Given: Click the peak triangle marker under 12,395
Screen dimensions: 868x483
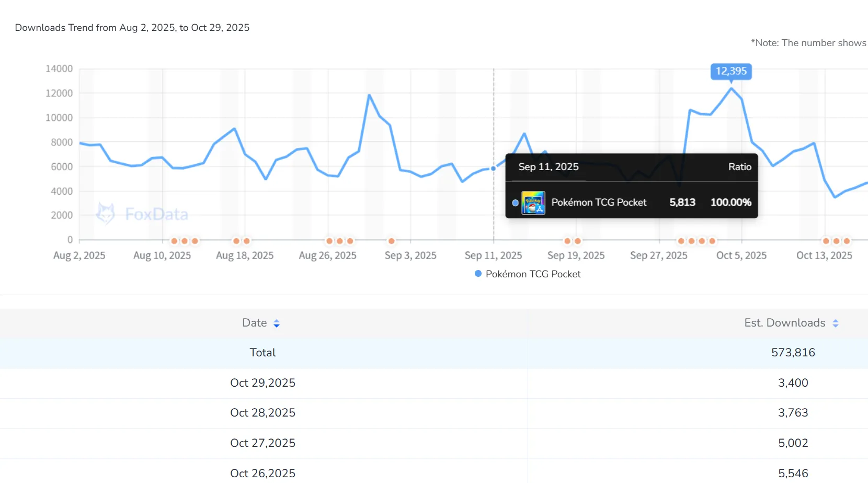Looking at the screenshot, I should [731, 82].
